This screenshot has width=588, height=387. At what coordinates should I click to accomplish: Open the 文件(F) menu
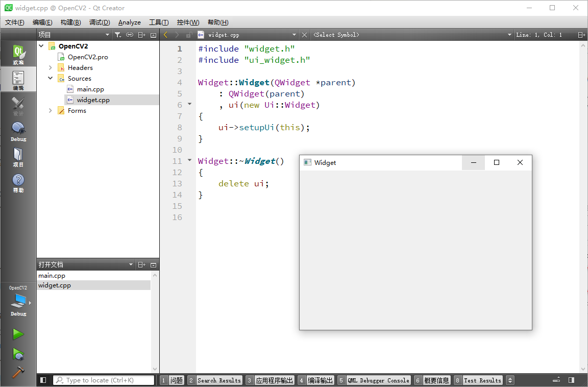[15, 22]
